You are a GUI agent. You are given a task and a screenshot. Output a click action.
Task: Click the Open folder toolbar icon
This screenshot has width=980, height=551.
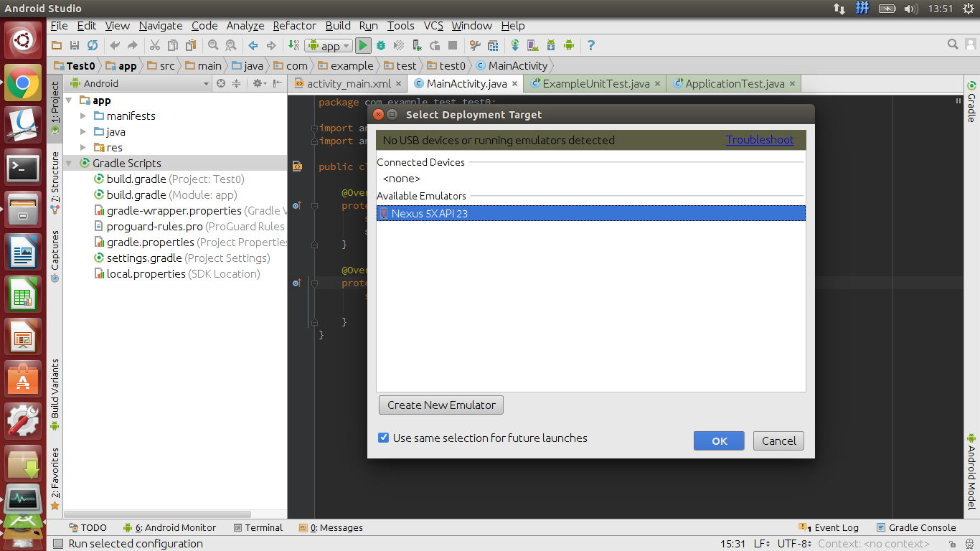[57, 45]
